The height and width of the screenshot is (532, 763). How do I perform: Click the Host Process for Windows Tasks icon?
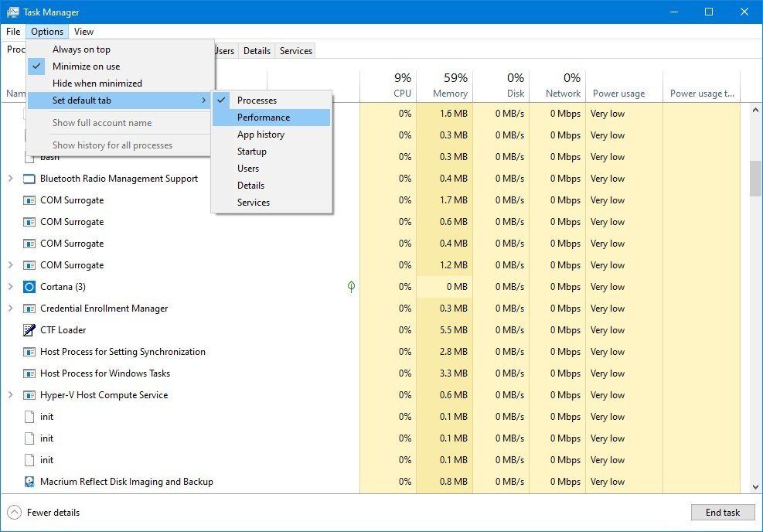(x=29, y=373)
